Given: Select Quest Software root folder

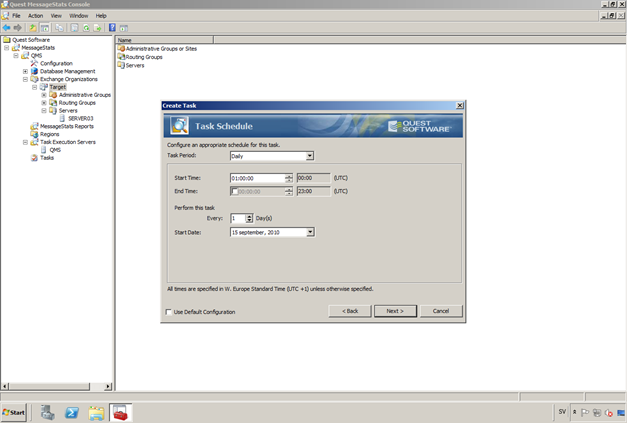Looking at the screenshot, I should point(31,40).
